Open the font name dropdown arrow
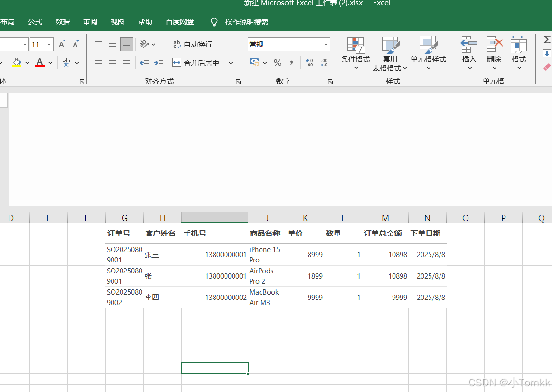 point(24,44)
